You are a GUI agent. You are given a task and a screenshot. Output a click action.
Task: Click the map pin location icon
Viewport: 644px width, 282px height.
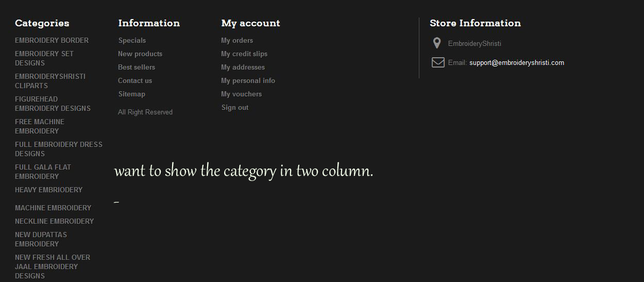[x=437, y=43]
